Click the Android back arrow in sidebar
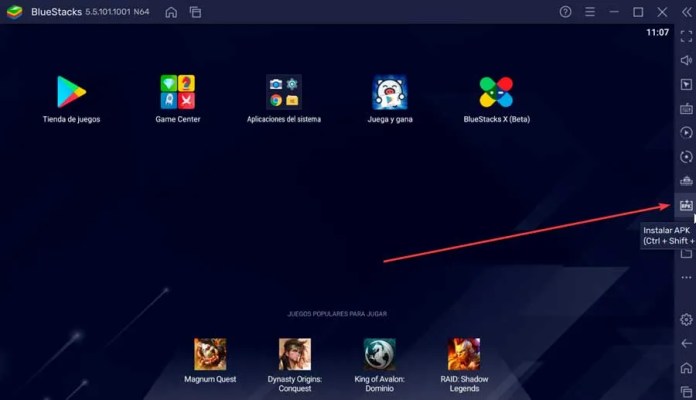 pyautogui.click(x=686, y=344)
